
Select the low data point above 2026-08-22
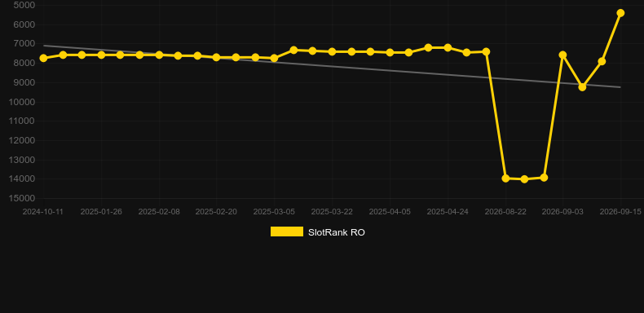(x=505, y=179)
